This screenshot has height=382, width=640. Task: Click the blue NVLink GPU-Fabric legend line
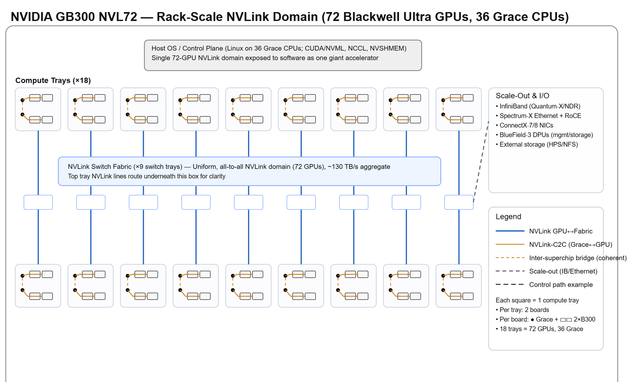510,231
